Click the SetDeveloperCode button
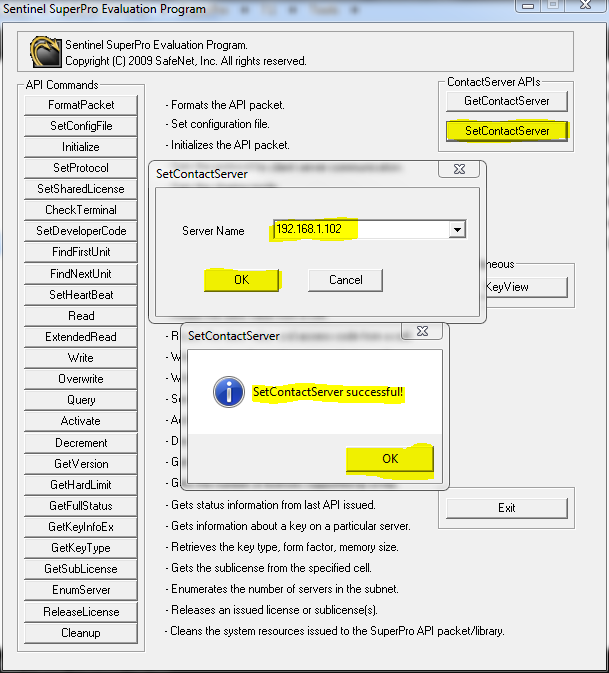The height and width of the screenshot is (673, 609). coord(81,231)
